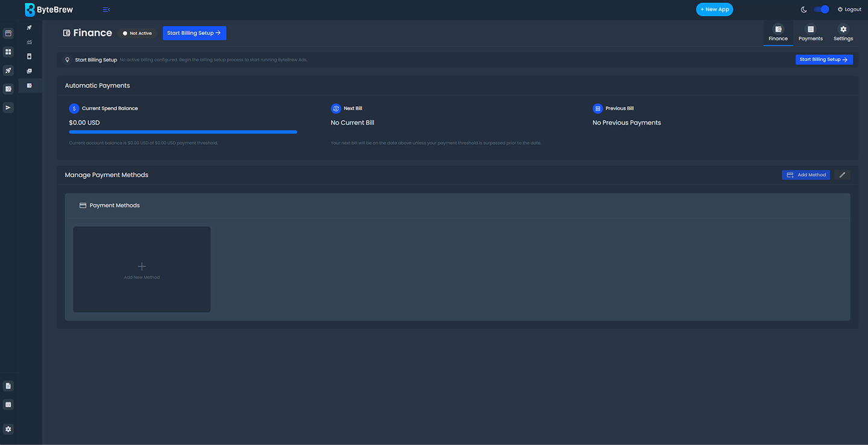Click the Add New Method card
Image resolution: width=868 pixels, height=445 pixels.
click(x=142, y=270)
